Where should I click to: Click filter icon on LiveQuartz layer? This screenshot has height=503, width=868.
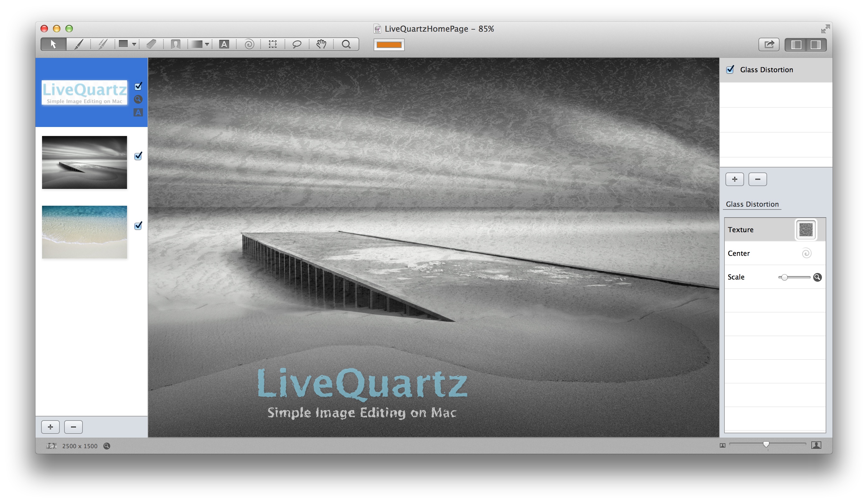(x=138, y=100)
